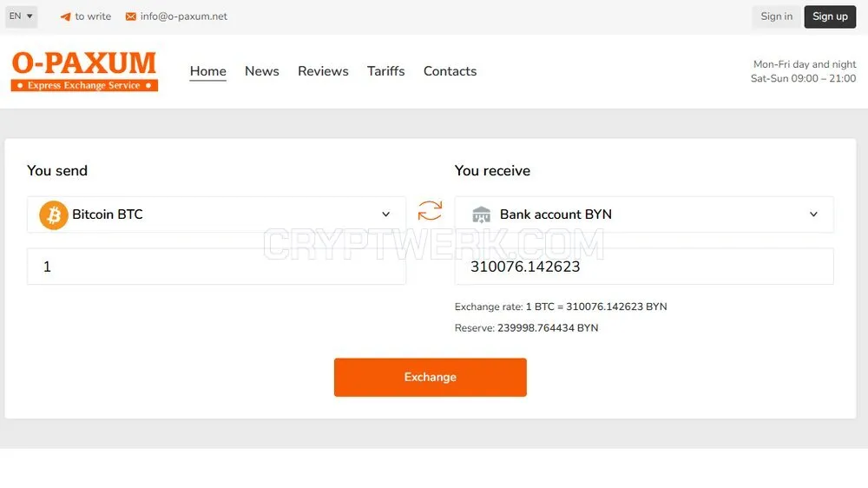Screen dimensions: 868x488
Task: Open the Contacts page
Action: point(450,71)
